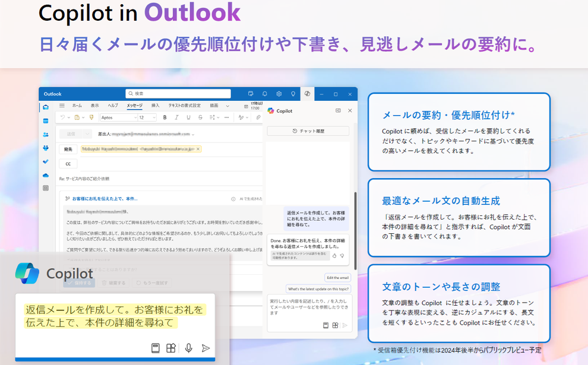Open the Calendar icon in left sidebar
588x365 pixels.
tap(46, 120)
